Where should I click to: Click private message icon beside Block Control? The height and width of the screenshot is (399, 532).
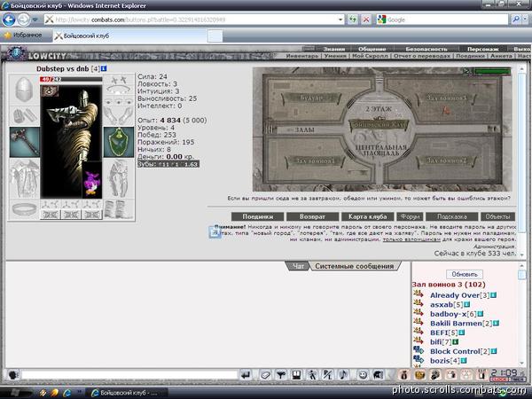click(x=419, y=350)
